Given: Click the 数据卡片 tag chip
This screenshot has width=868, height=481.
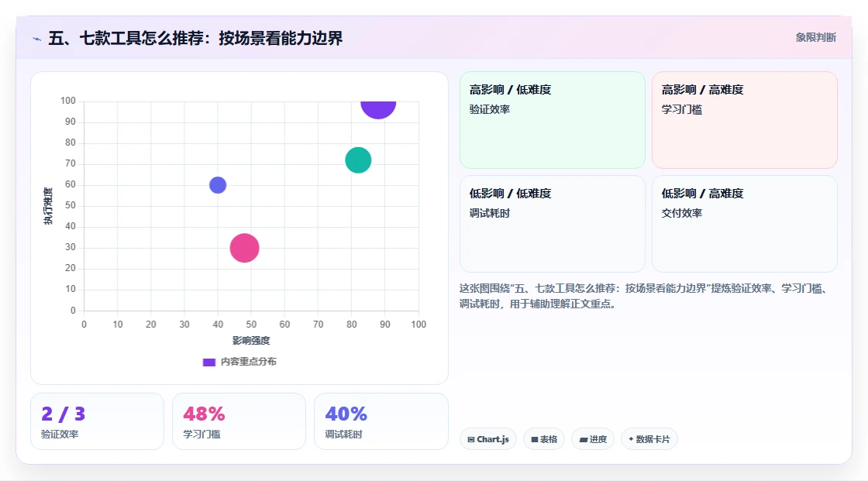Looking at the screenshot, I should pos(649,439).
